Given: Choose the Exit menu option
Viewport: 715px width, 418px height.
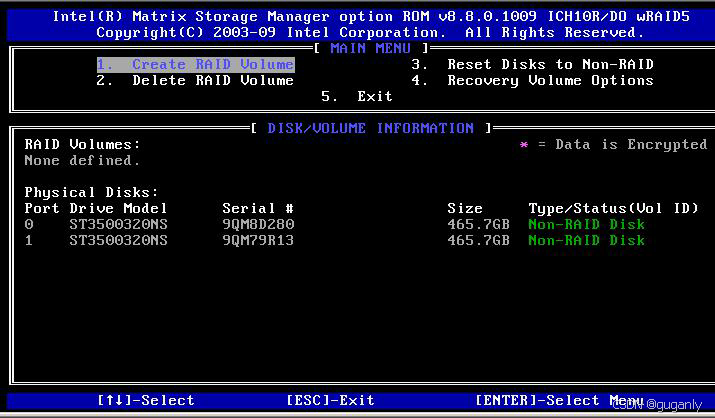Looking at the screenshot, I should [x=357, y=97].
